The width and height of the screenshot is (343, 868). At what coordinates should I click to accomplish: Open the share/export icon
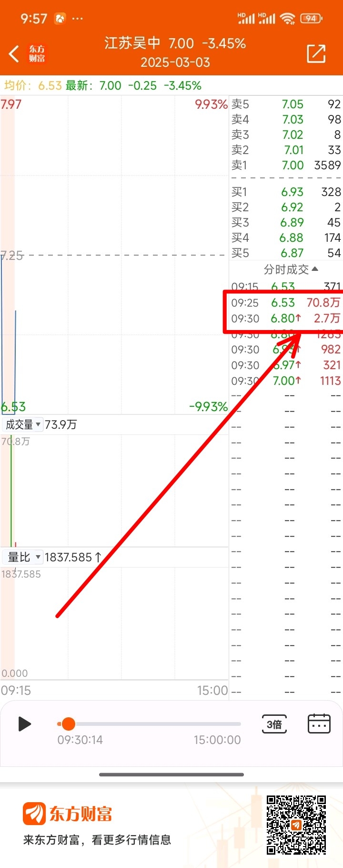(316, 54)
